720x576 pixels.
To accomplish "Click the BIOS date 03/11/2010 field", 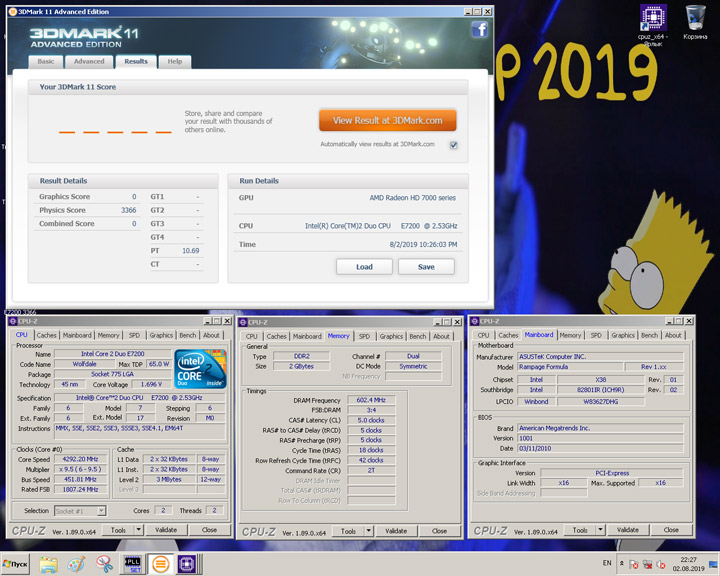I will (x=600, y=448).
